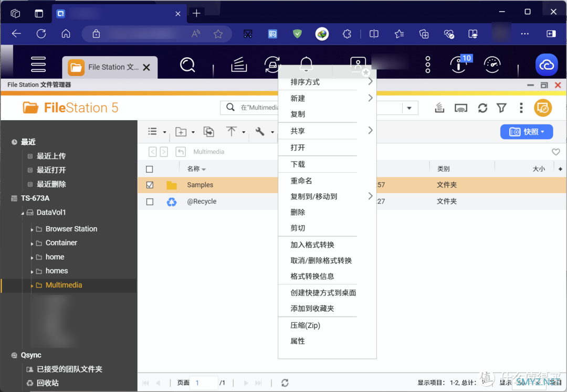
Task: Toggle the select-all header checkbox
Action: click(149, 169)
